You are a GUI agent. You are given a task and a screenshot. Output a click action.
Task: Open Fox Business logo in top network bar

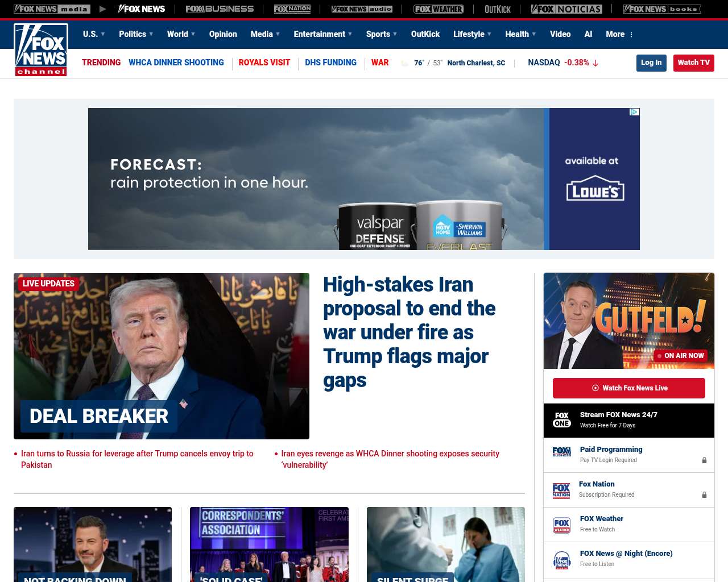(x=220, y=9)
